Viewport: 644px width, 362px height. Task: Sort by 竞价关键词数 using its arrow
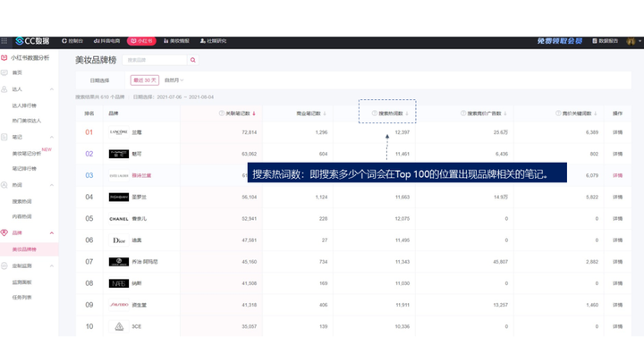click(x=595, y=114)
